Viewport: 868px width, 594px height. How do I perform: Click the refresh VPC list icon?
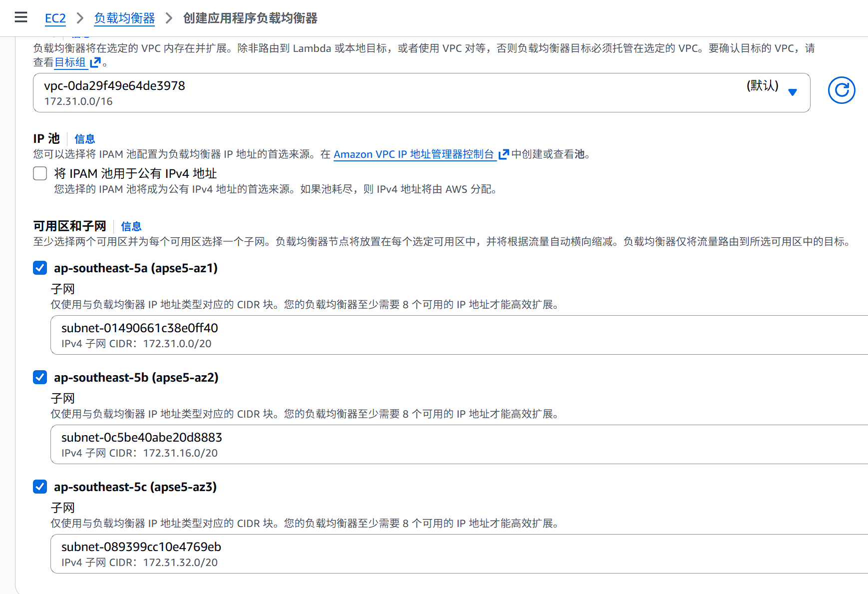coord(841,90)
